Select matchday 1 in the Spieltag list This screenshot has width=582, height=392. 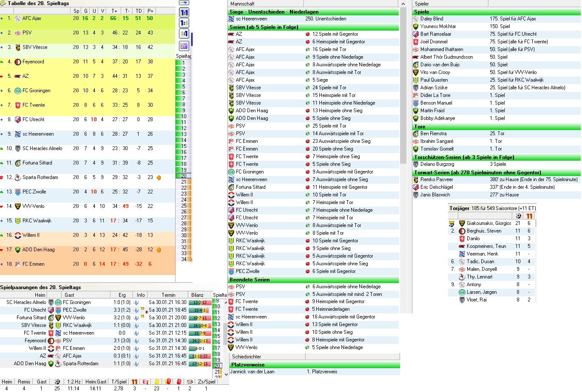click(184, 62)
